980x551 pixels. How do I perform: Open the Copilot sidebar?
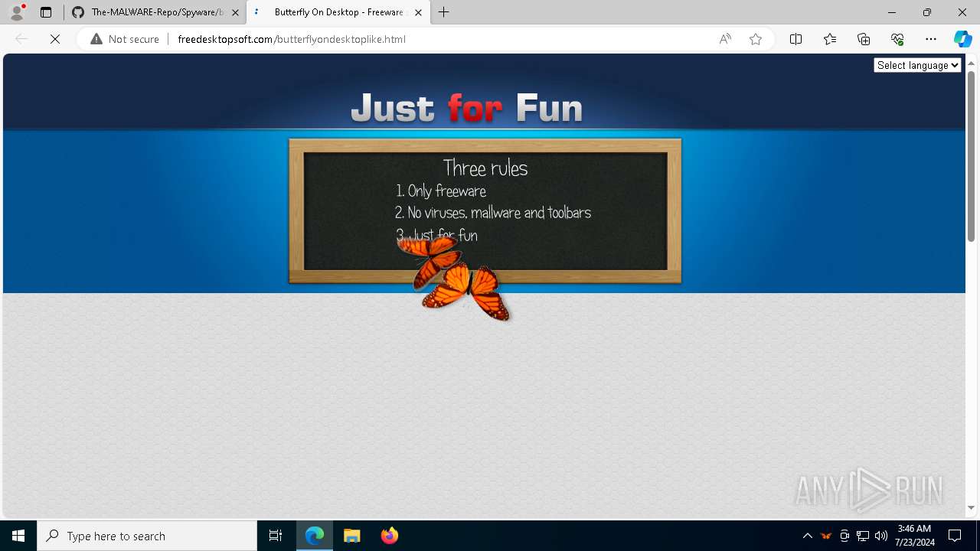click(962, 39)
